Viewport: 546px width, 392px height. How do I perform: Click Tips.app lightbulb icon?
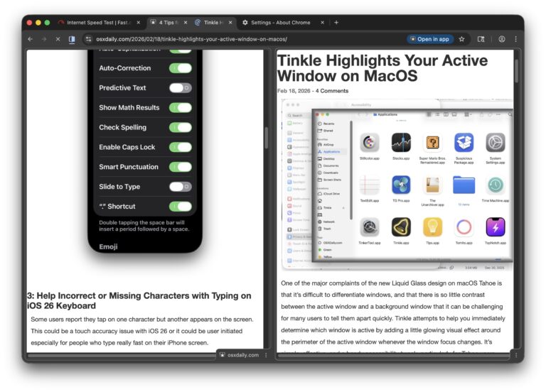[432, 227]
